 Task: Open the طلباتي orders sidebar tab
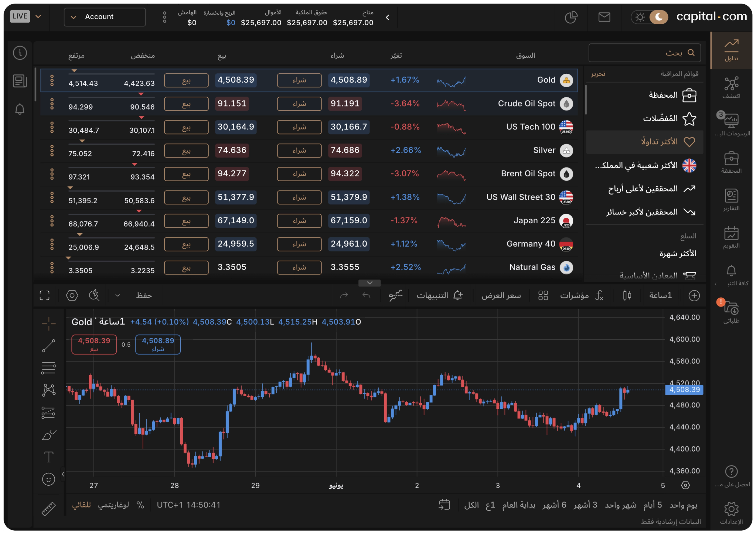point(731,312)
